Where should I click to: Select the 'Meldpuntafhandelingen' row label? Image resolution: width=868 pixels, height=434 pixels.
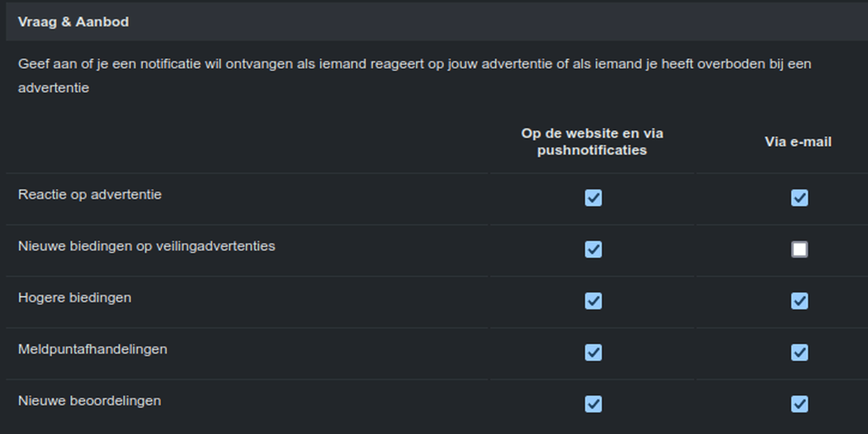point(92,349)
